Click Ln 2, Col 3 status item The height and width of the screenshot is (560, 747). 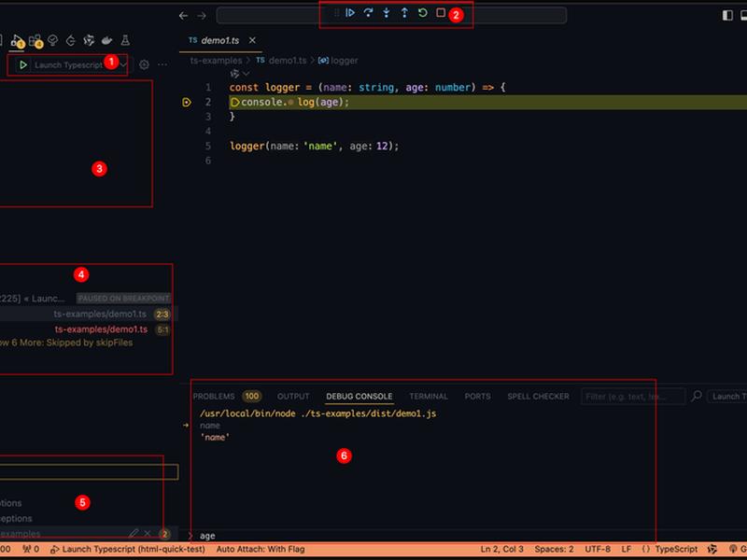pyautogui.click(x=501, y=549)
